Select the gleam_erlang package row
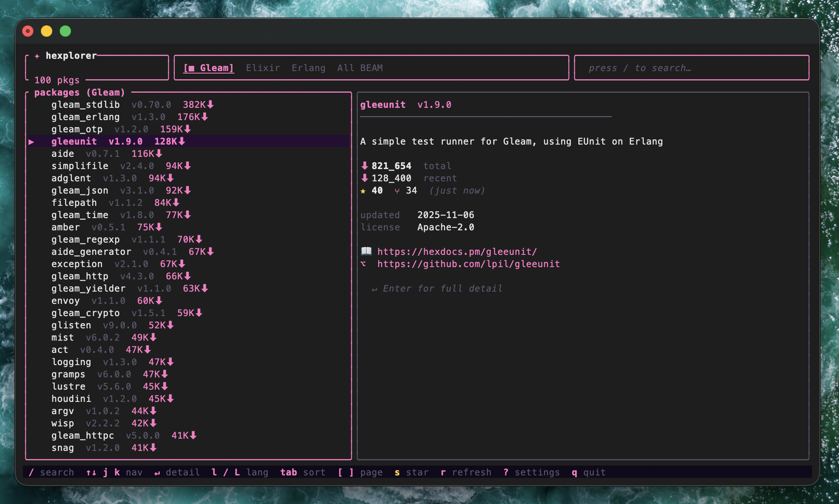Image resolution: width=839 pixels, height=504 pixels. click(189, 117)
